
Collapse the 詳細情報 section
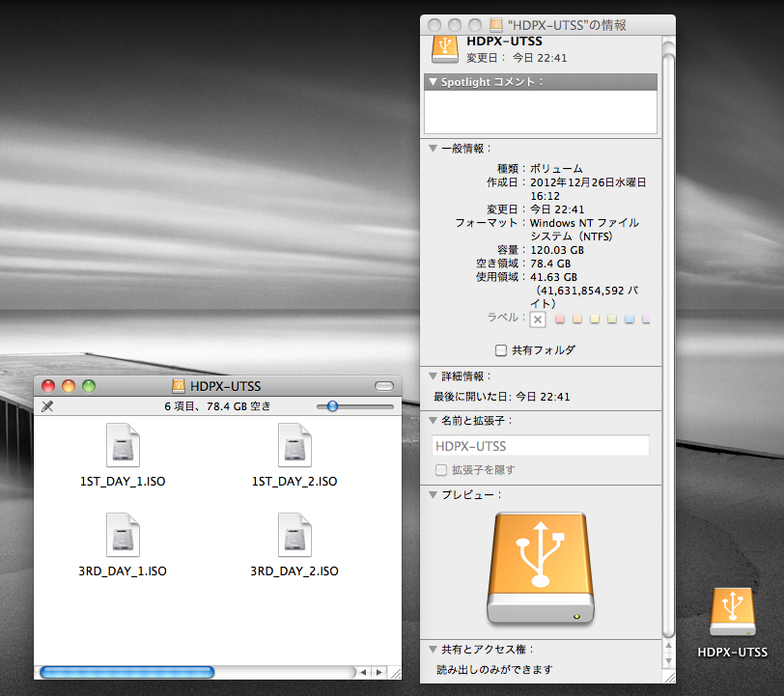pos(433,376)
